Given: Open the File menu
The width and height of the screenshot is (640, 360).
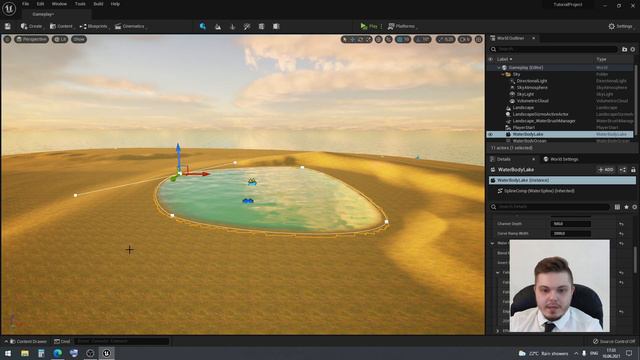Looking at the screenshot, I should pyautogui.click(x=25, y=4).
